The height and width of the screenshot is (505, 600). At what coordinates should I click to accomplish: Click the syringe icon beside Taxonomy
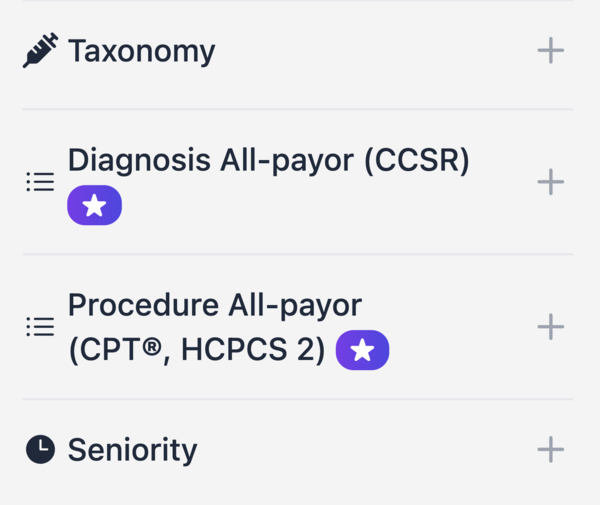pyautogui.click(x=41, y=50)
